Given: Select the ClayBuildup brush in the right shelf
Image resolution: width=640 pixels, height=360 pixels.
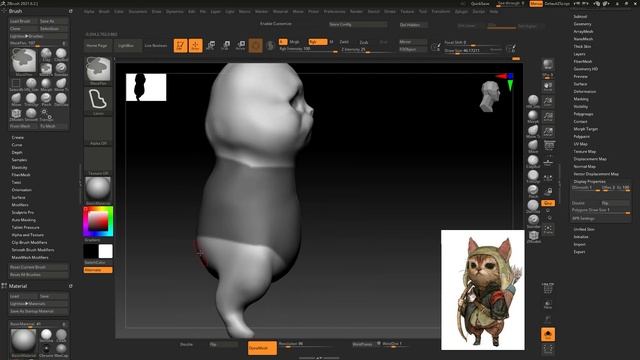Looking at the screenshot, I should [533, 161].
